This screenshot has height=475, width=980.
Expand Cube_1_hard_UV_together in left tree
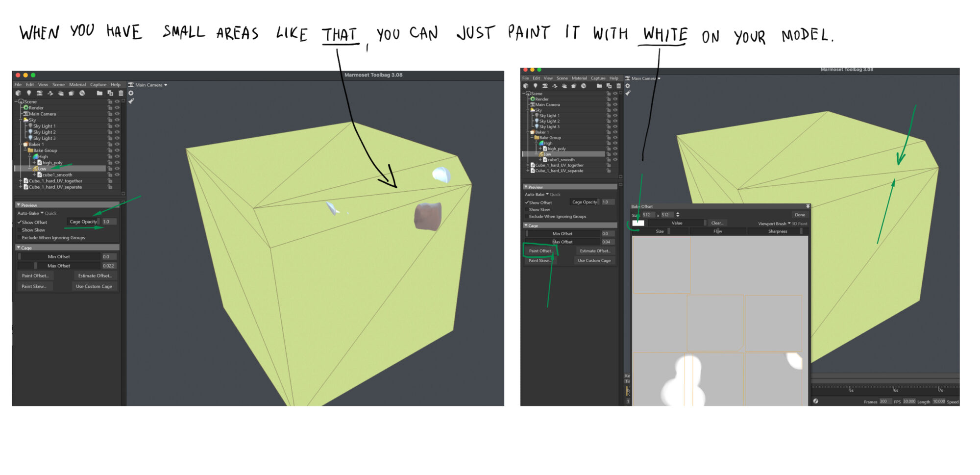21,181
